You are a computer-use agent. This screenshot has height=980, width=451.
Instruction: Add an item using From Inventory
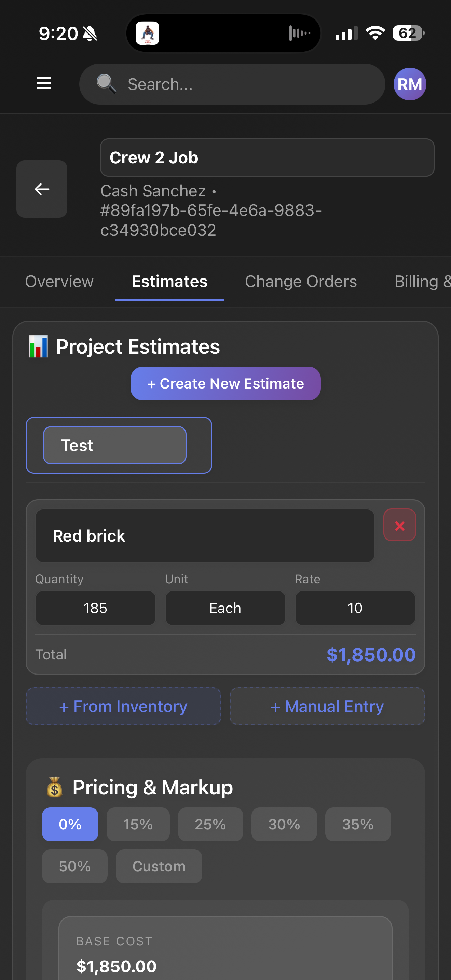point(123,706)
